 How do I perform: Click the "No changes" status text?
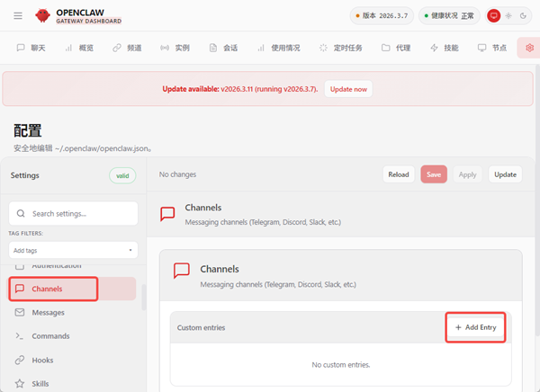[177, 174]
